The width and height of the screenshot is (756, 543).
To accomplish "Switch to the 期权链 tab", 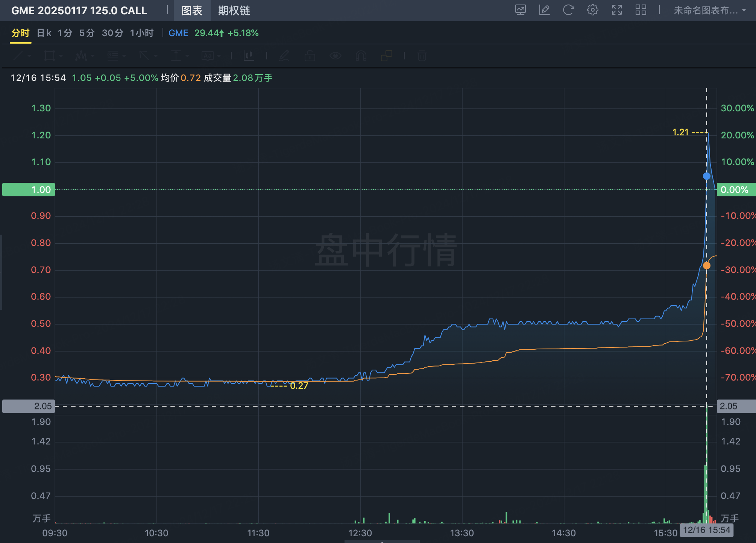I will pyautogui.click(x=234, y=11).
